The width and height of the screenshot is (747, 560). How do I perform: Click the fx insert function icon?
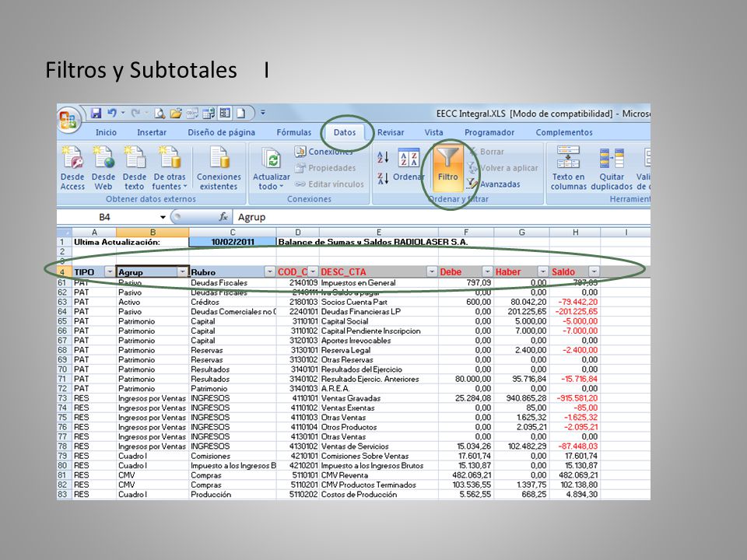[223, 217]
